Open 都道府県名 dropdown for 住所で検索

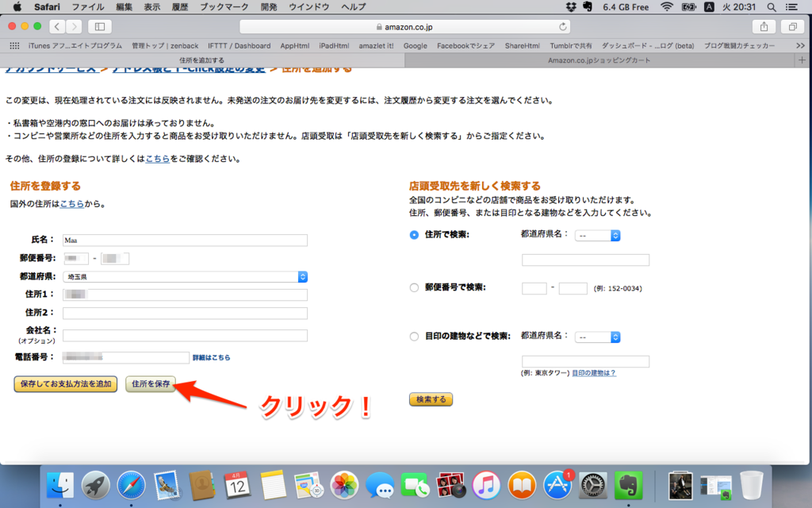597,235
